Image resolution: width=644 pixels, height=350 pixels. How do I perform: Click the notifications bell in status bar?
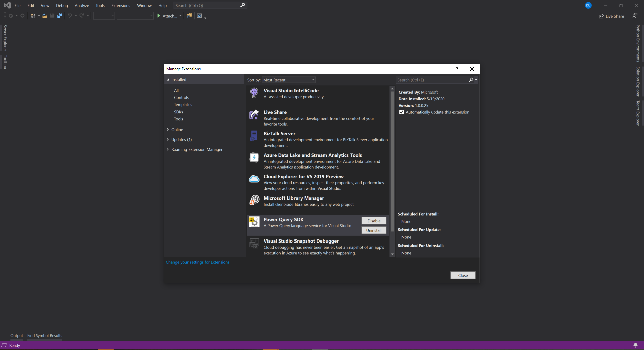click(x=635, y=345)
